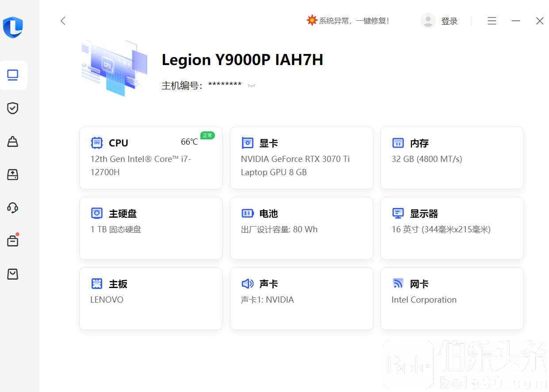The width and height of the screenshot is (549, 392).
Task: Open the shopping bag store icon
Action: [13, 274]
